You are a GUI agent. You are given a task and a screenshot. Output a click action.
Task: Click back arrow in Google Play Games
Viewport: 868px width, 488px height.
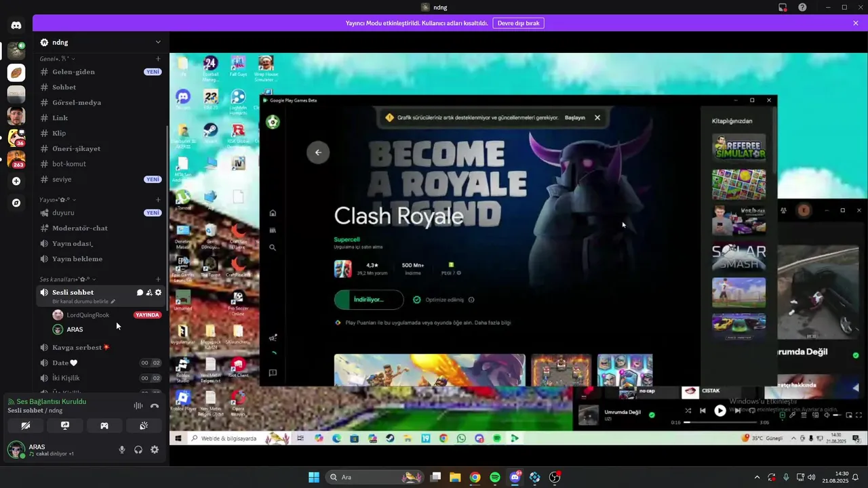[318, 152]
